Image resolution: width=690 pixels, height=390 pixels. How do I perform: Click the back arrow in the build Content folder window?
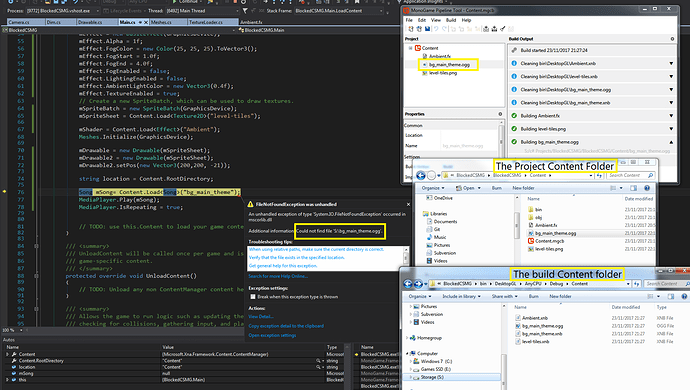(x=407, y=284)
